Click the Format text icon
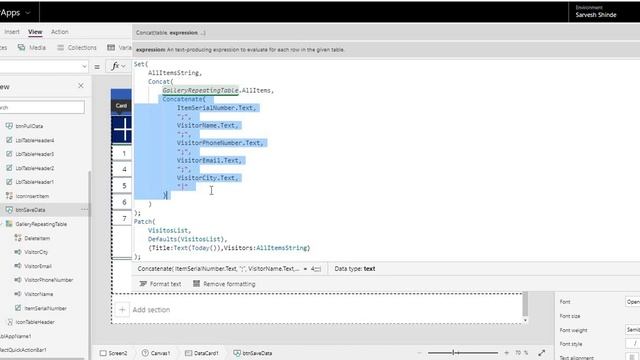The width and height of the screenshot is (640, 360). pyautogui.click(x=143, y=284)
